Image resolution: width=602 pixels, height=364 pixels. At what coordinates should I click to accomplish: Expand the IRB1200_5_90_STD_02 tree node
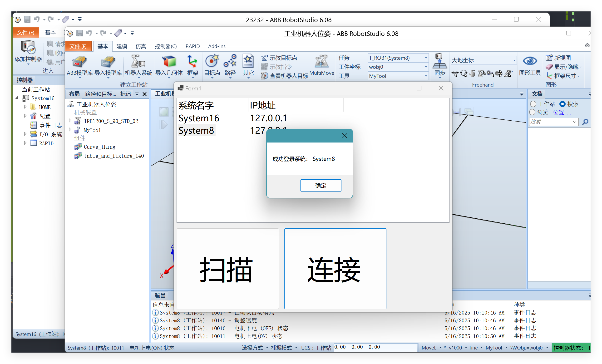tap(70, 120)
